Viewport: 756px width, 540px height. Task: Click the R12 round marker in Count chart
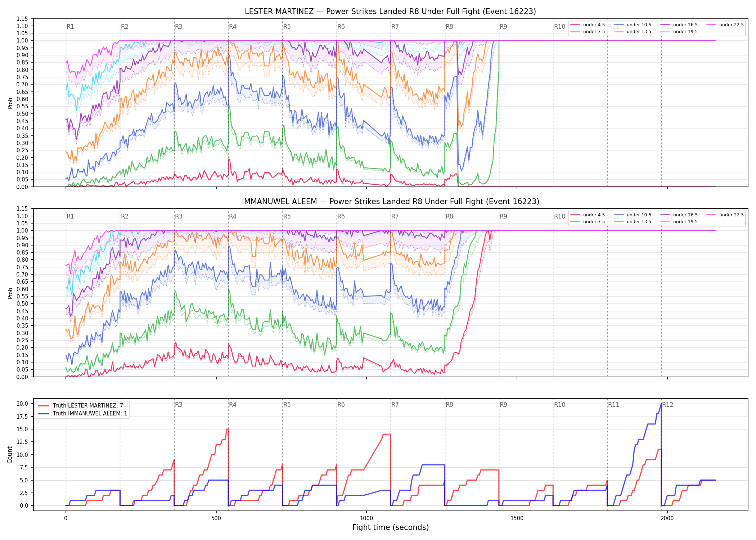pyautogui.click(x=668, y=405)
